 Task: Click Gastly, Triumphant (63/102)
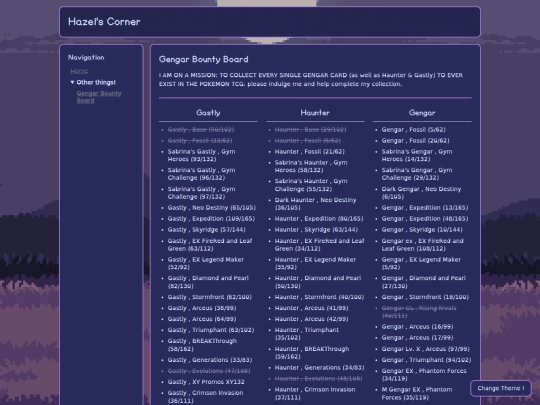click(211, 330)
